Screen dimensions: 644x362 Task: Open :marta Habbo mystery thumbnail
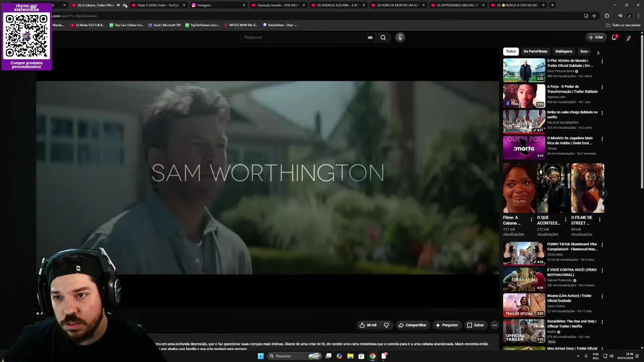point(524,147)
